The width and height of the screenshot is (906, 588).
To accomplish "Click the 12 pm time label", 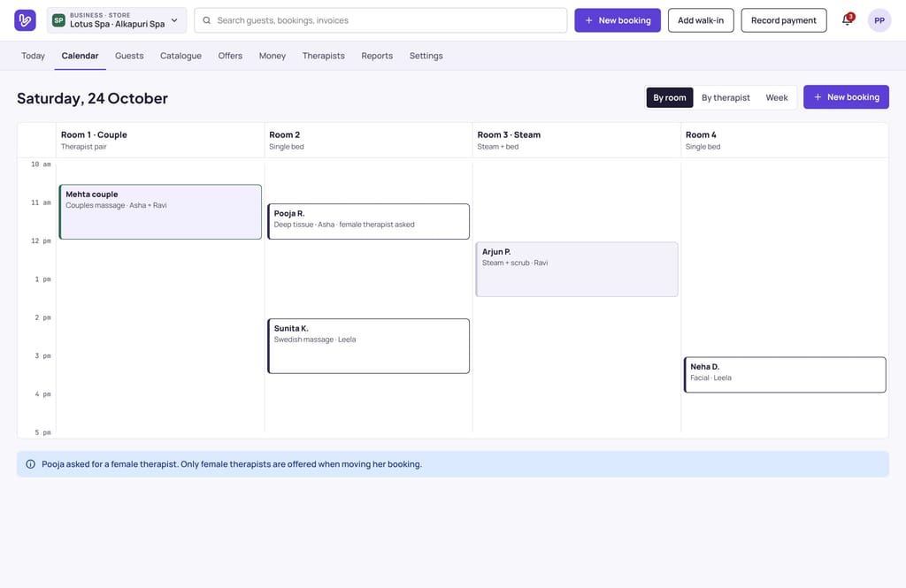I will tap(41, 241).
